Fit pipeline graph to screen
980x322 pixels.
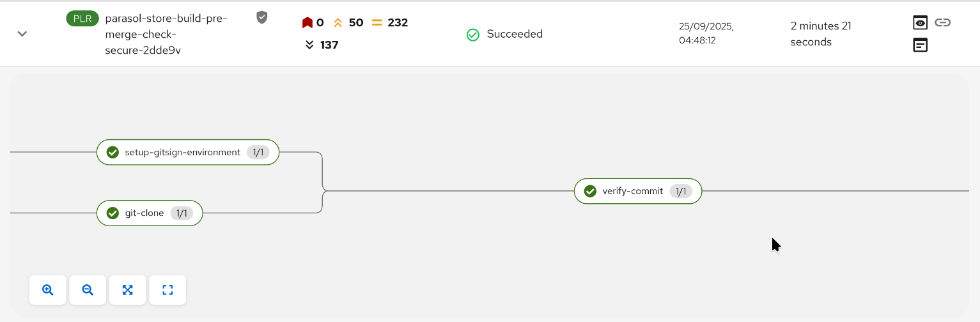(128, 290)
